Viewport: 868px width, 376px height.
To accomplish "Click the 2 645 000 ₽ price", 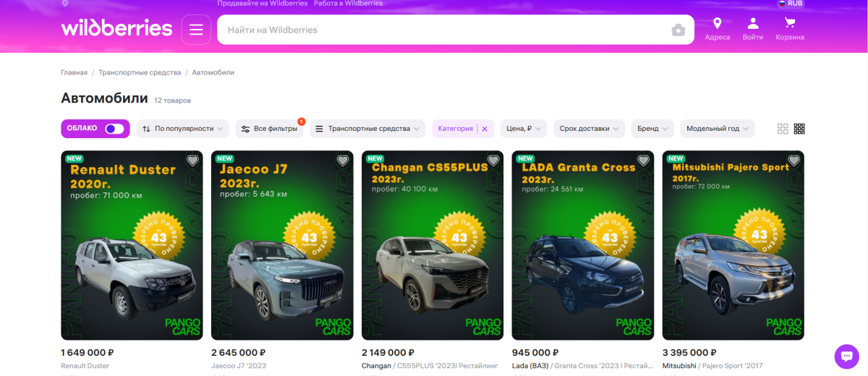I will coord(239,352).
